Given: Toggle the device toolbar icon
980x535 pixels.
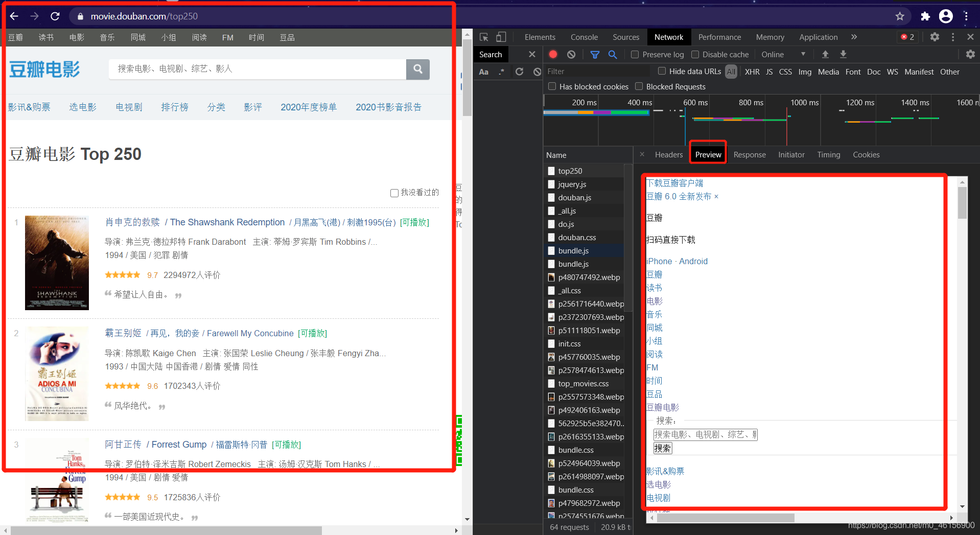Looking at the screenshot, I should point(501,37).
